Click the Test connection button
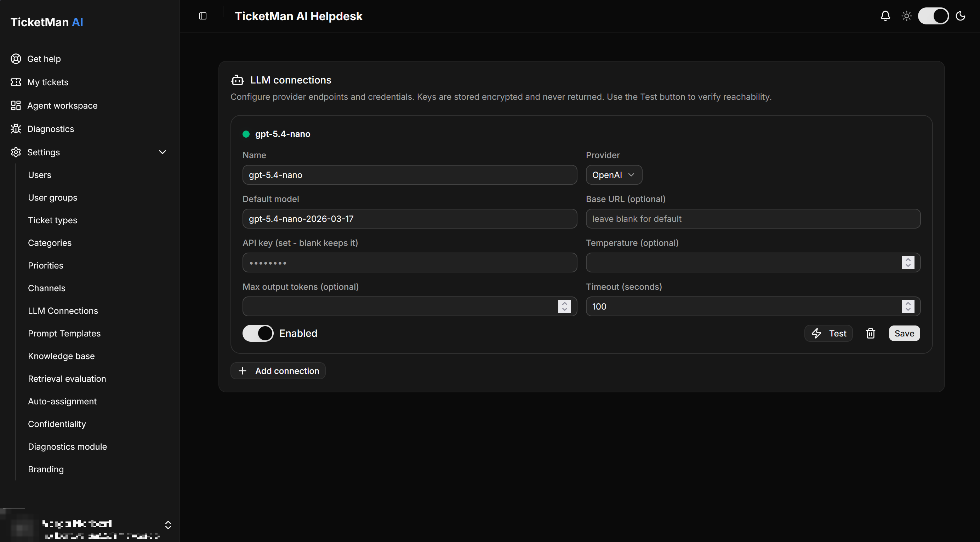Image resolution: width=980 pixels, height=542 pixels. (828, 333)
